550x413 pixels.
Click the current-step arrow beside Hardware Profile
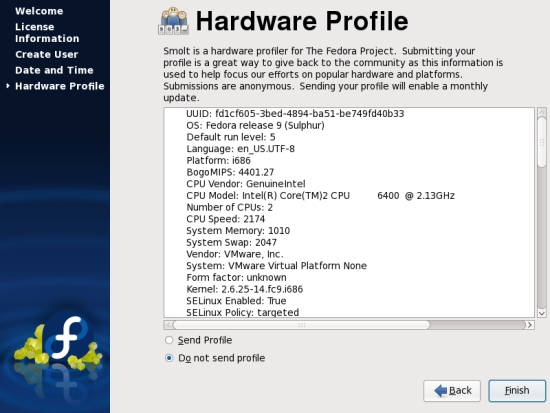[8, 86]
